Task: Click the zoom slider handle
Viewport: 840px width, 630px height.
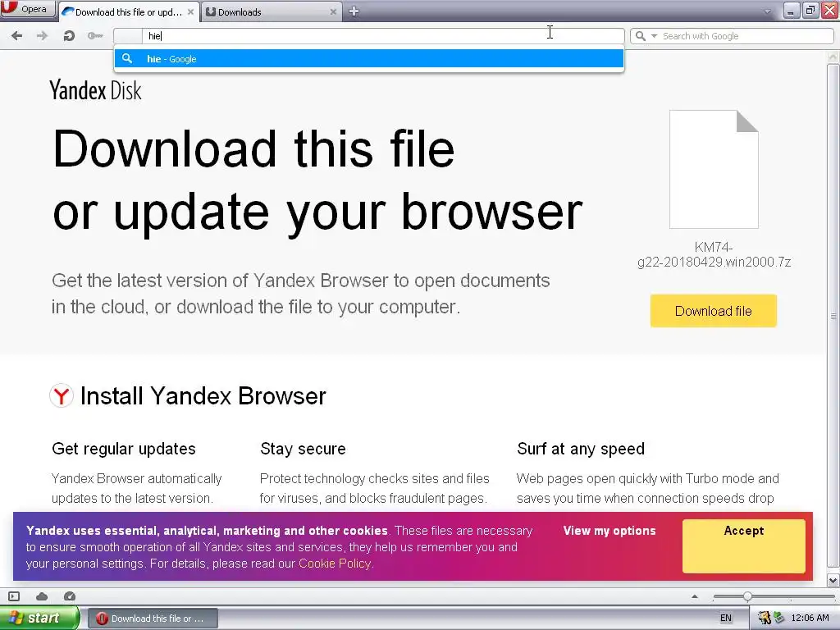Action: 747,596
